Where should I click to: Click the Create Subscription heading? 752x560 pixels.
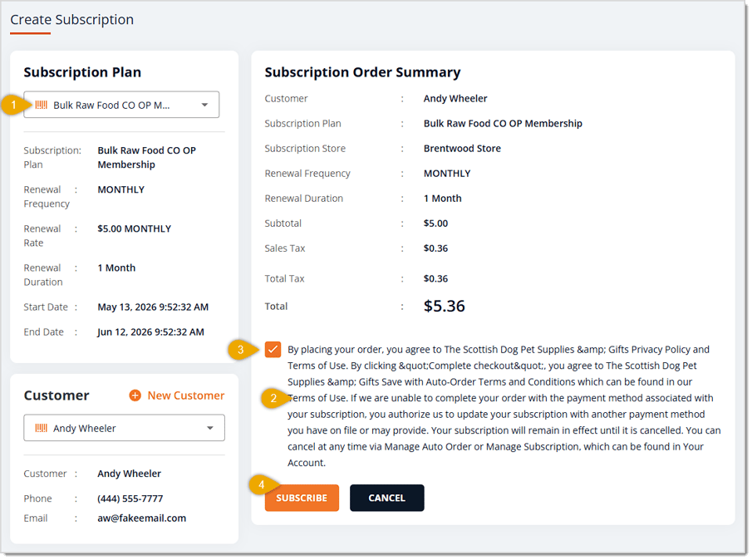[x=72, y=20]
